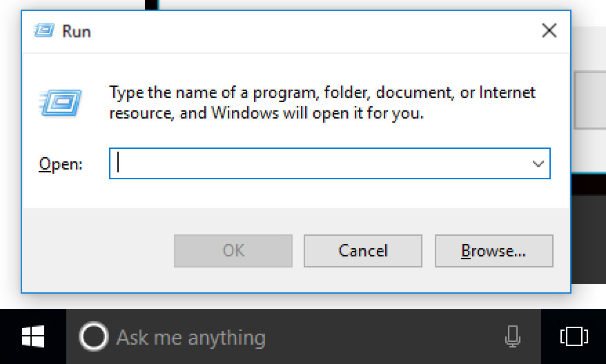Viewport: 606px width, 364px height.
Task: Focus the Open text field
Action: pos(317,164)
